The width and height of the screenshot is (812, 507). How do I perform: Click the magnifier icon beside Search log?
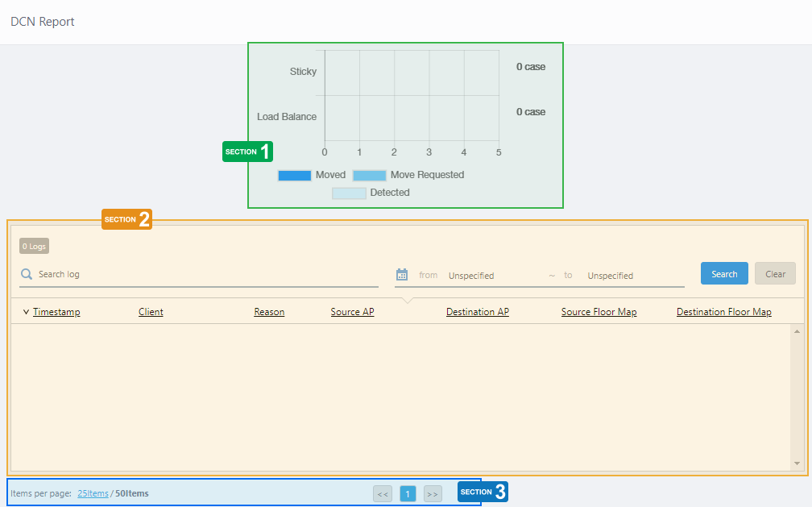[27, 274]
